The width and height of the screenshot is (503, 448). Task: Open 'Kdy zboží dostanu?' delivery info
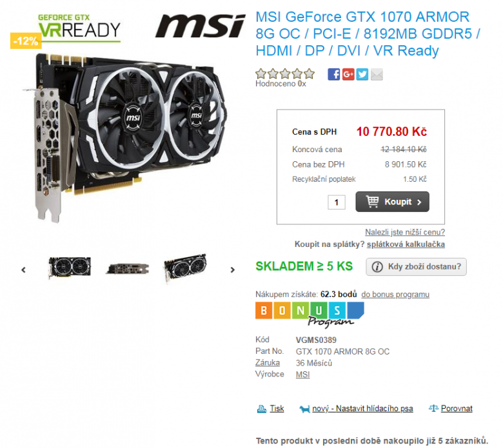[x=416, y=267]
